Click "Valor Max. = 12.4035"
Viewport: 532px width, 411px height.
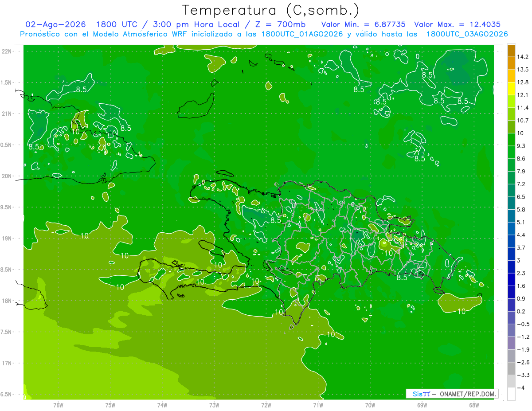pos(457,24)
